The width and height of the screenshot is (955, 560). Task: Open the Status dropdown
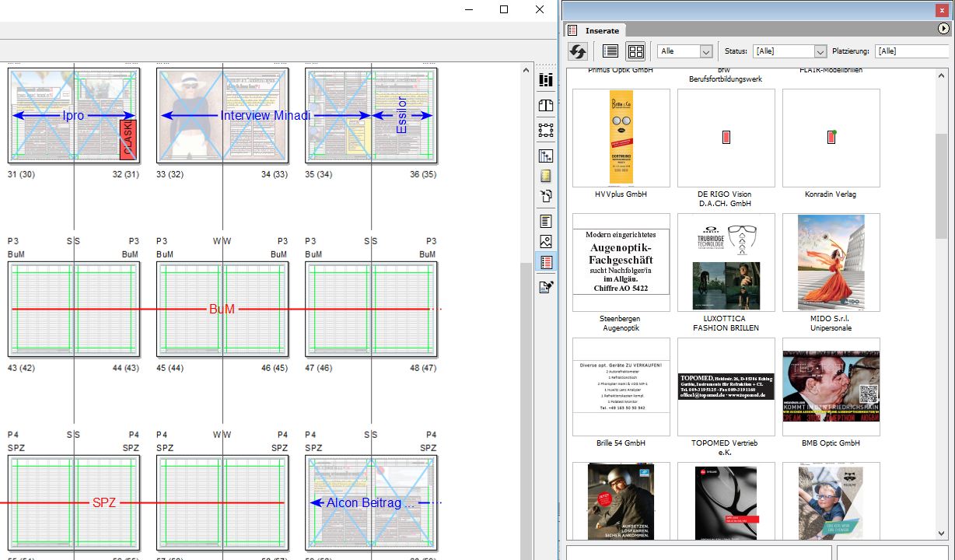coord(789,51)
